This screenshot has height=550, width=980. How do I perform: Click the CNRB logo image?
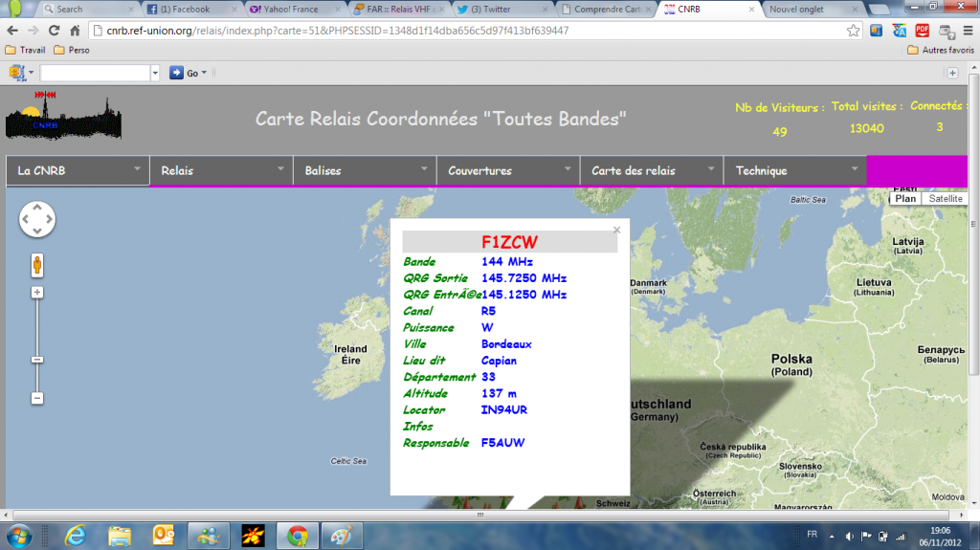coord(64,116)
